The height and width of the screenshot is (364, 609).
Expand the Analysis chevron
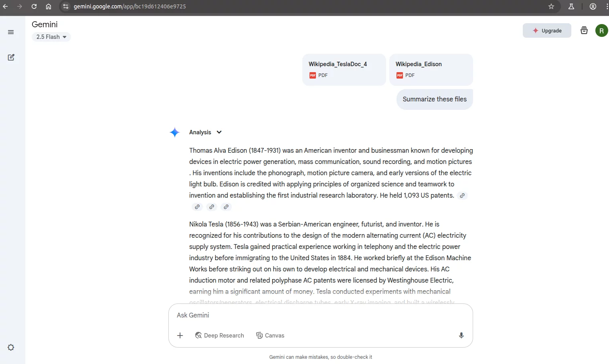click(x=219, y=132)
